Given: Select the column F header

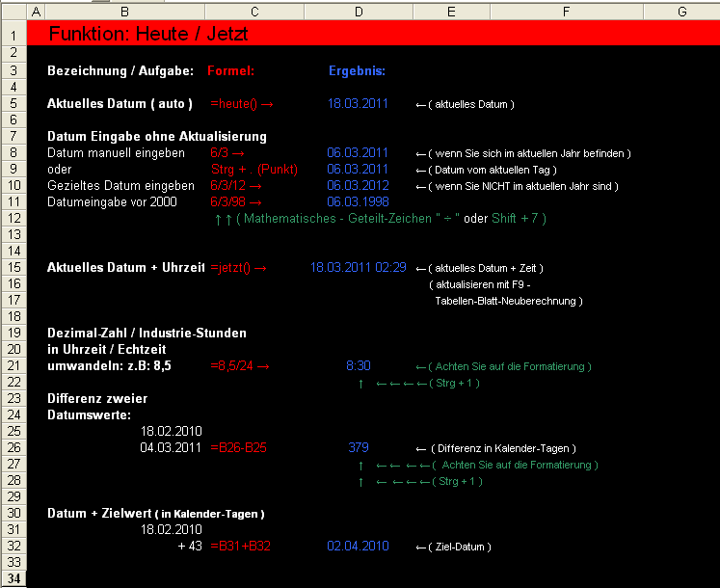Looking at the screenshot, I should (565, 12).
